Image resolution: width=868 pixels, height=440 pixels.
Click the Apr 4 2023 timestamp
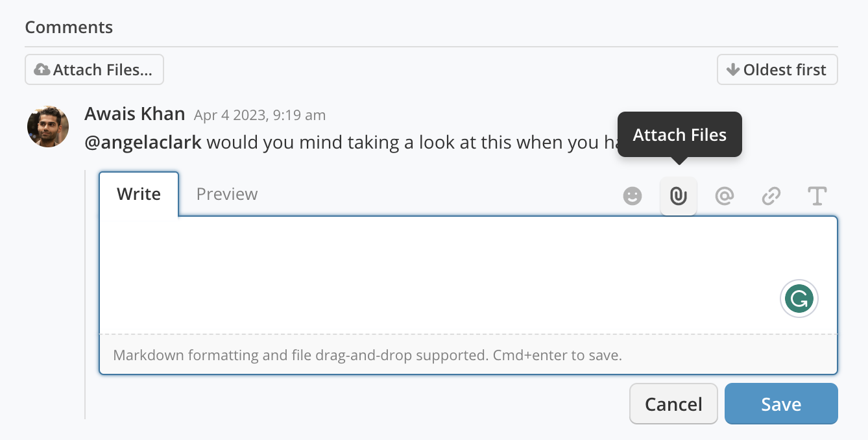(259, 116)
